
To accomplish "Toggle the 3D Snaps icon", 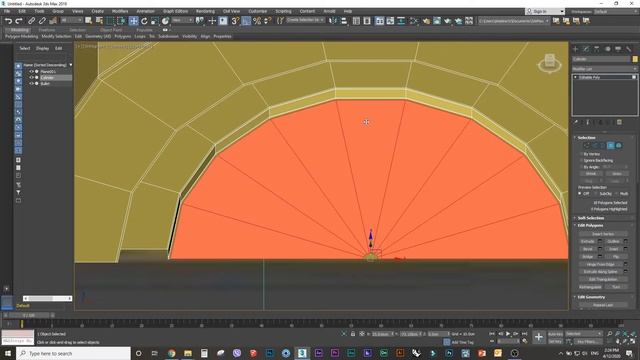I will click(235, 21).
